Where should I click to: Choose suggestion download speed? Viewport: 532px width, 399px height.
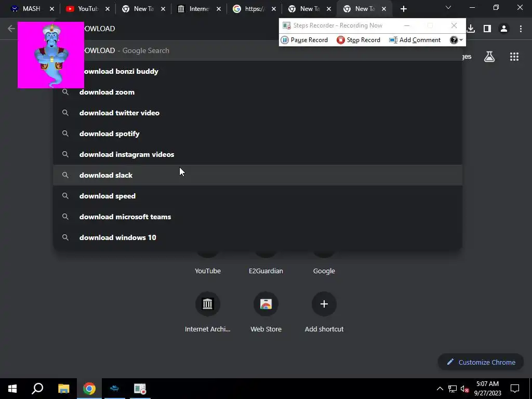point(258,196)
